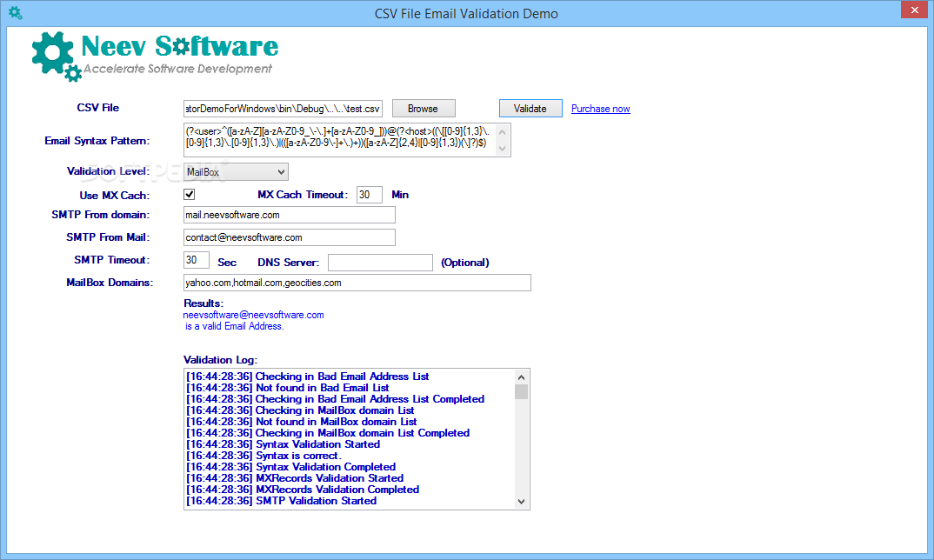Click the '(Optional)' label
Viewport: 934px width, 560px height.
point(465,263)
